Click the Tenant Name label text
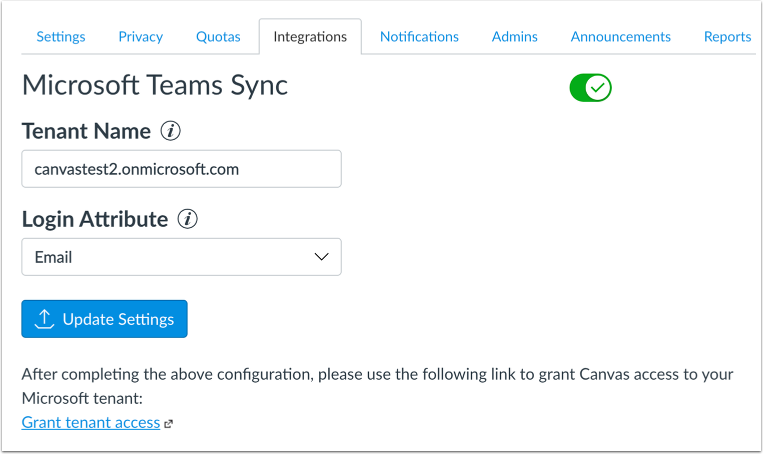 pos(87,131)
